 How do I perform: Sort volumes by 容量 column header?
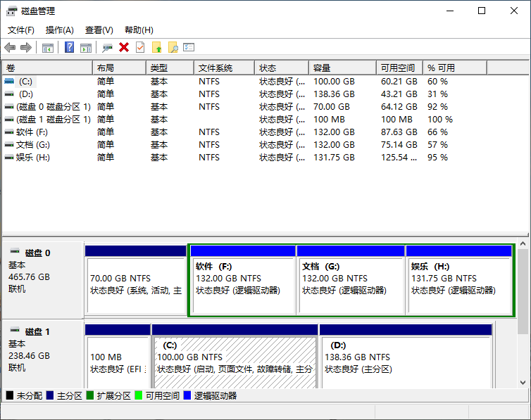(342, 68)
